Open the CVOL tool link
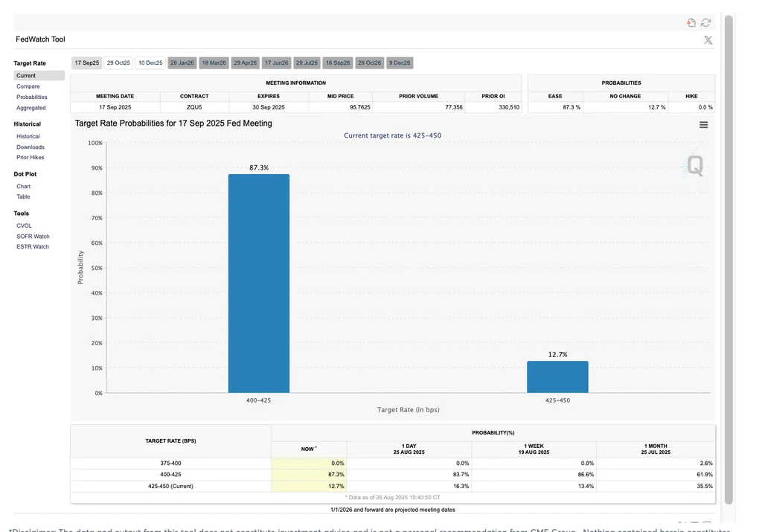 [24, 226]
